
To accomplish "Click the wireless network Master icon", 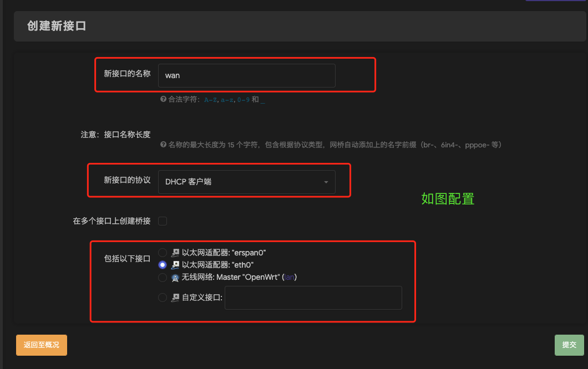I will point(175,278).
